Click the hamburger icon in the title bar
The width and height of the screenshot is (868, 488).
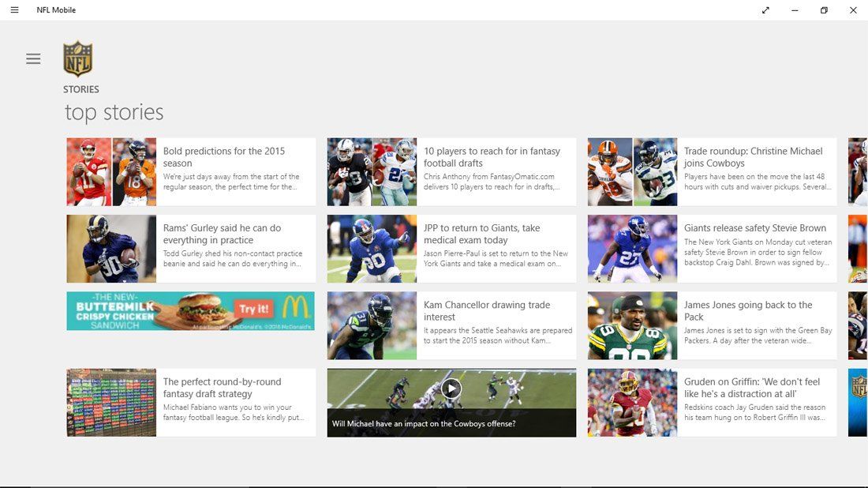[13, 9]
